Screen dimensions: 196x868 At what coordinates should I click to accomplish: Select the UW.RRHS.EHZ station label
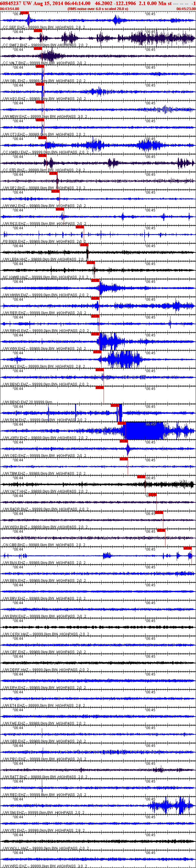45,331
